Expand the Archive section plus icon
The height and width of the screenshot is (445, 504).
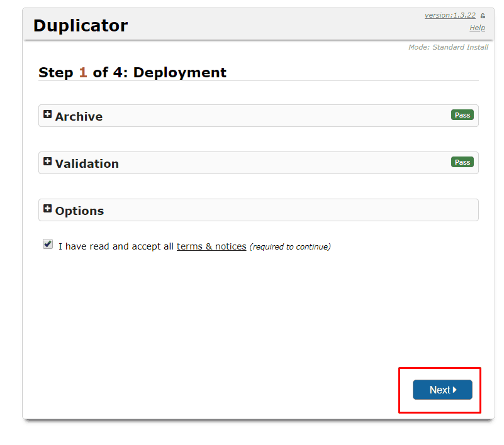coord(48,114)
